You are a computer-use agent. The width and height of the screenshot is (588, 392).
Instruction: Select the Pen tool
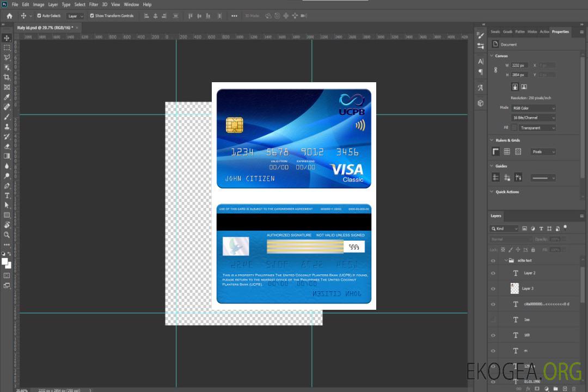coord(7,186)
